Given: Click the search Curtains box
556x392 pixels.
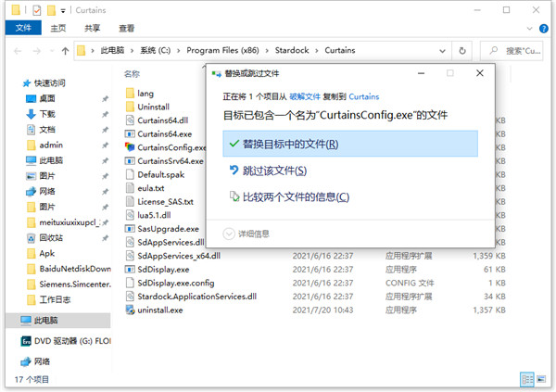Looking at the screenshot, I should point(512,51).
